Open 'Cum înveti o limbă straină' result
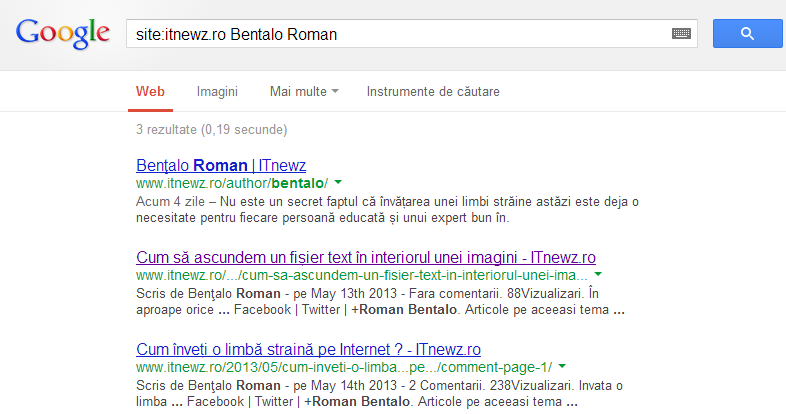Screen dimensions: 786x414 308,349
